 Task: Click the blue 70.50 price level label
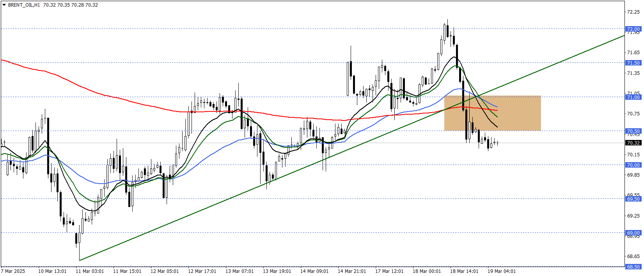[633, 131]
